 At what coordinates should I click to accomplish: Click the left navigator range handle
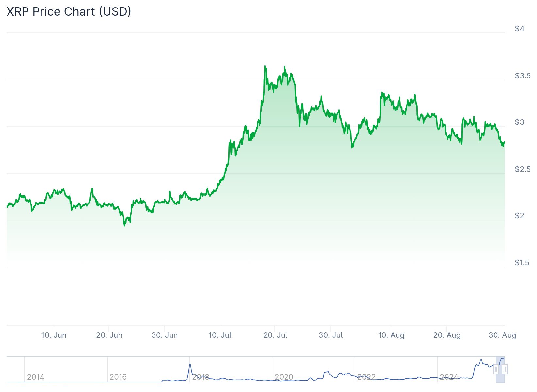(x=496, y=369)
